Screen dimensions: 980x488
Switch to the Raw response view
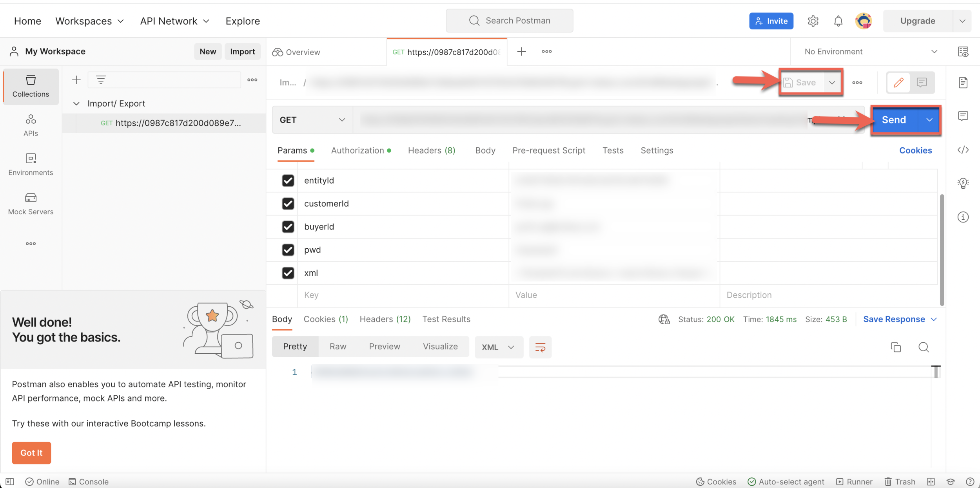click(338, 346)
